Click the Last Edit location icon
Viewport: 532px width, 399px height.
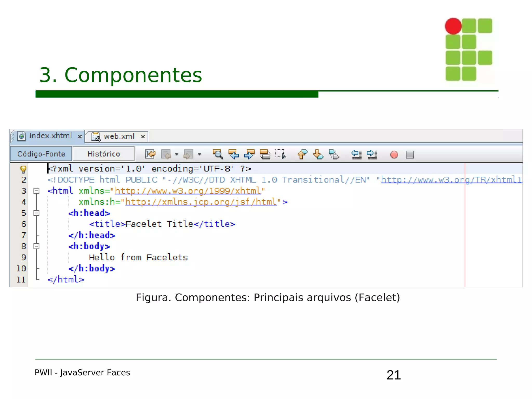pyautogui.click(x=150, y=154)
